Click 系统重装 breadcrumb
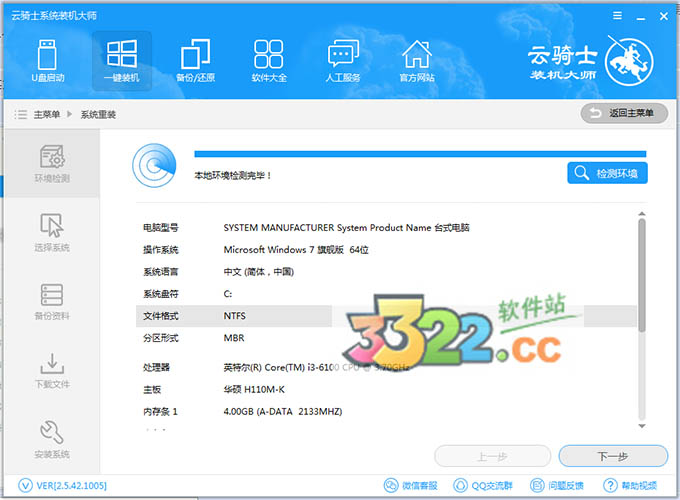Viewport: 680px width, 500px height. tap(98, 114)
